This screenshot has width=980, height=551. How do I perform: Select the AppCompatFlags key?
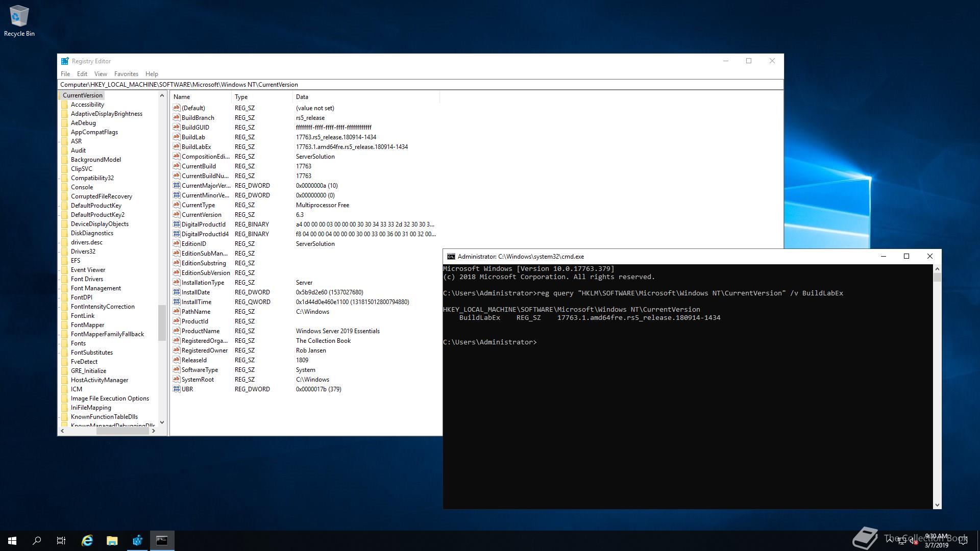pos(94,132)
